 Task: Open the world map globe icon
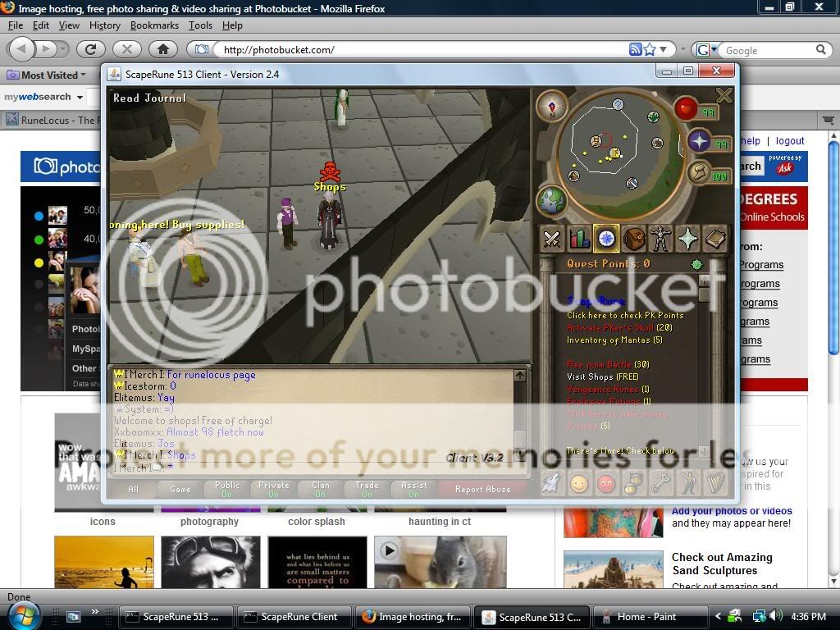coord(550,201)
